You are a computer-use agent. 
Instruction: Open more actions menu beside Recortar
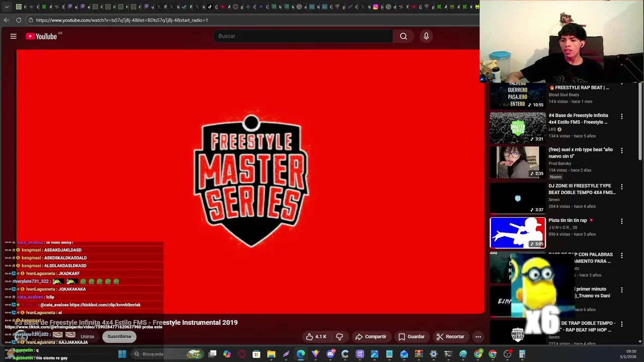[x=478, y=337]
